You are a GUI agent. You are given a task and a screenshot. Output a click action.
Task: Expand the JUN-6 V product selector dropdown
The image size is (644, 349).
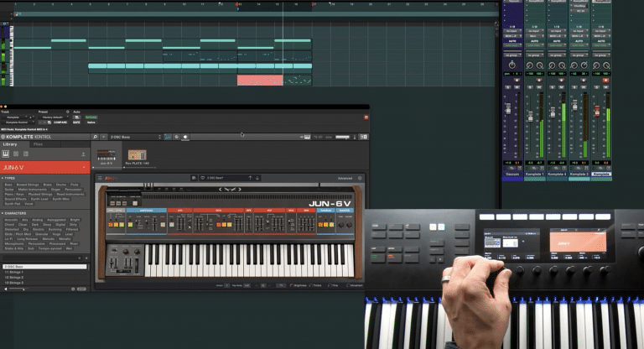pos(84,168)
